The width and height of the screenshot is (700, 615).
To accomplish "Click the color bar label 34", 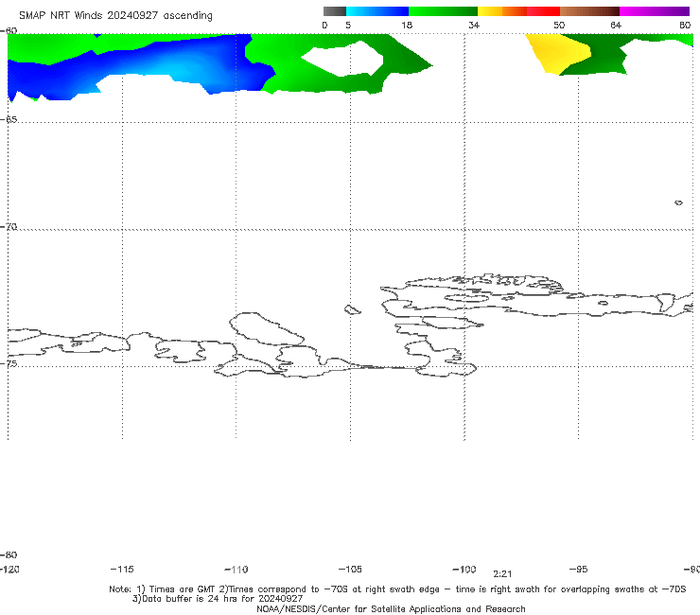I will click(474, 25).
